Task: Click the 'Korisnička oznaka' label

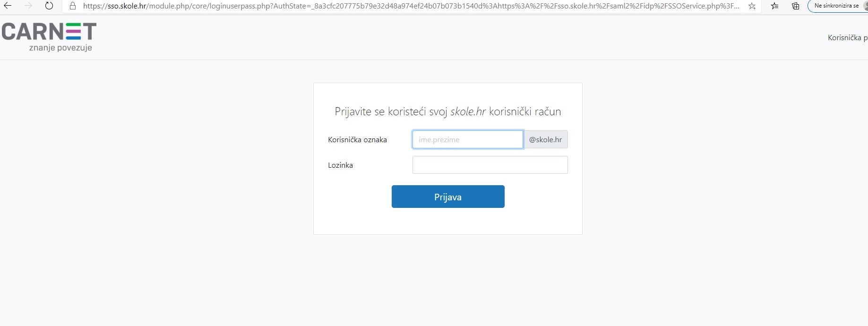Action: 357,140
